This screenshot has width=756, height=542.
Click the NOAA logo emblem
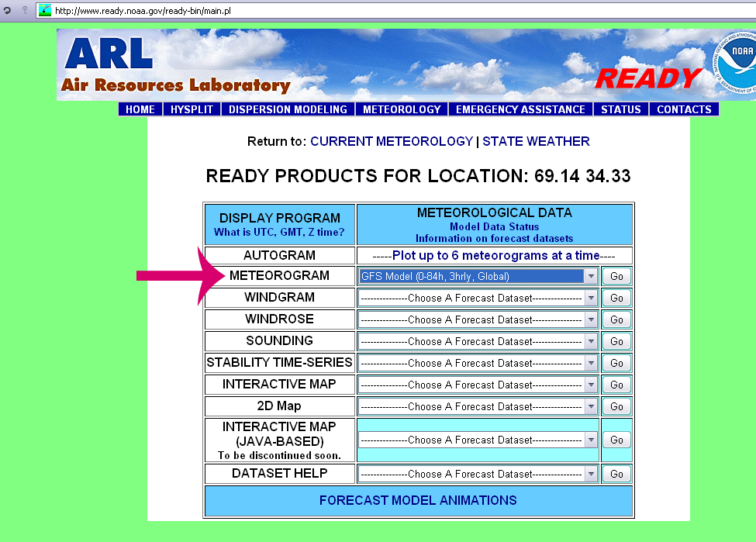point(735,63)
